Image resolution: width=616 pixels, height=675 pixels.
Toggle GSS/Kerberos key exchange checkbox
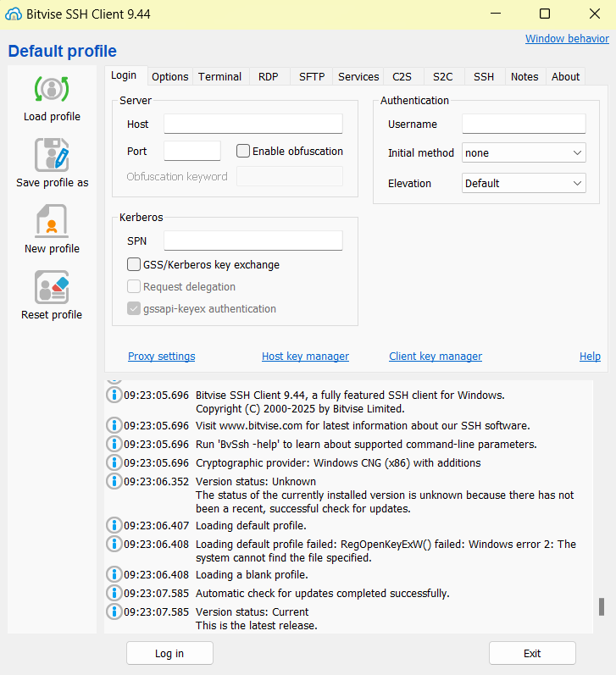click(134, 264)
